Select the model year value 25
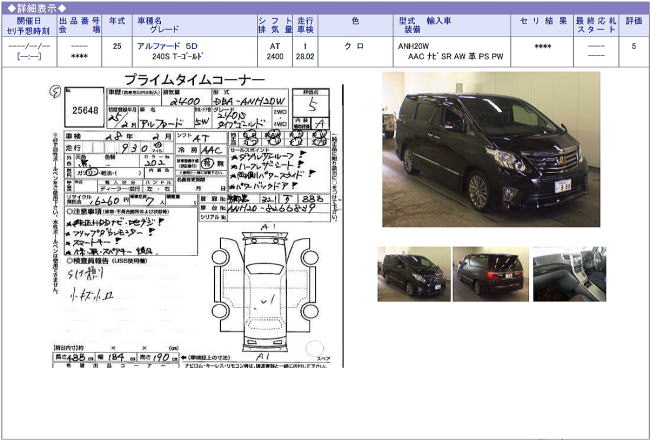The height and width of the screenshot is (440, 650). [117, 46]
